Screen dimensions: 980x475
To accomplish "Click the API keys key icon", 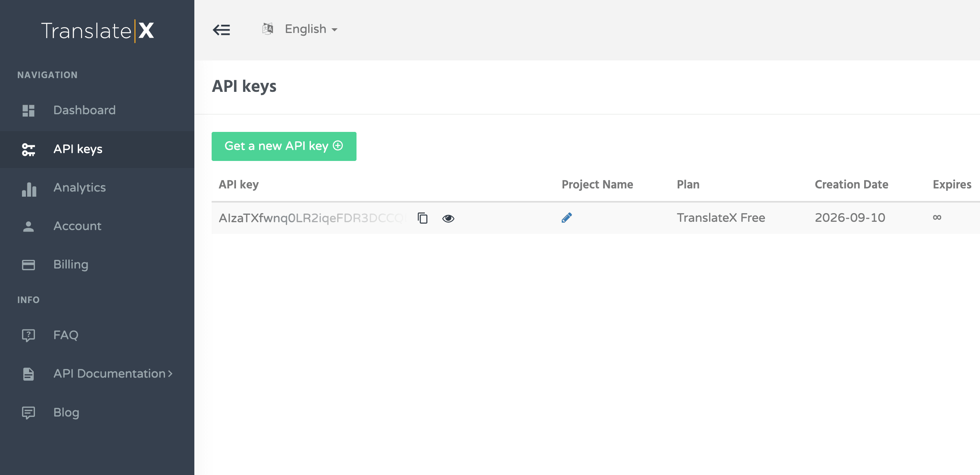I will 28,150.
